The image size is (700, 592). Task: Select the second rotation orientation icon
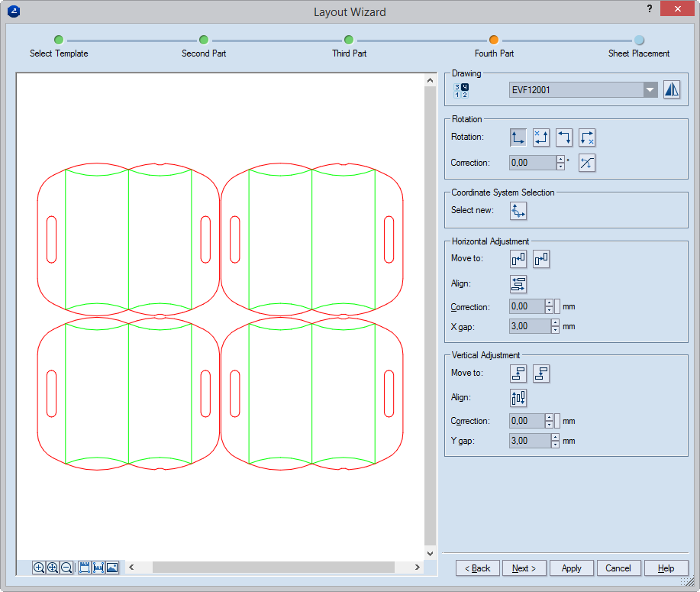pyautogui.click(x=541, y=137)
